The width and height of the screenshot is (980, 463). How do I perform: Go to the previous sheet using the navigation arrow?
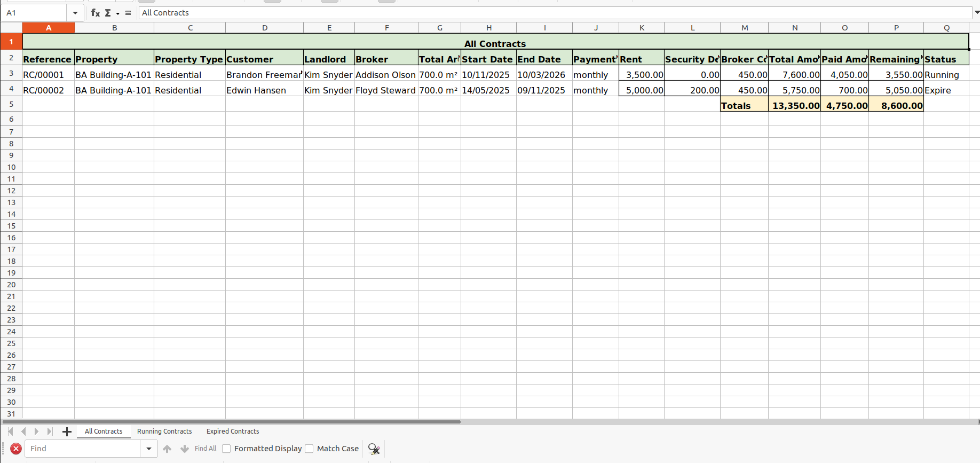pos(23,431)
